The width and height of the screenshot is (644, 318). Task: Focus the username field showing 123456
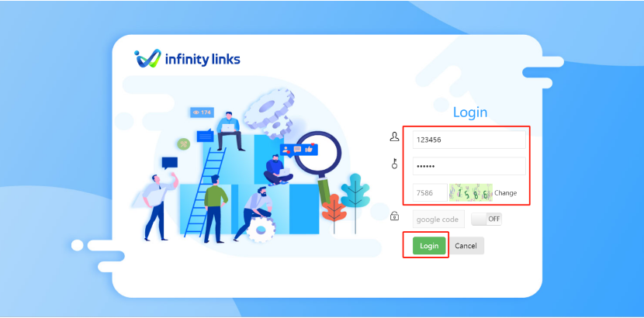point(469,140)
